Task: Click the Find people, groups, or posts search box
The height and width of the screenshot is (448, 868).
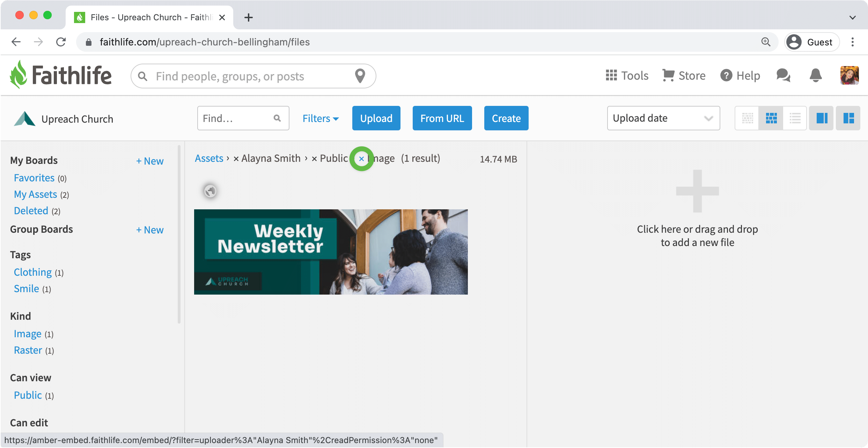Action: 253,76
